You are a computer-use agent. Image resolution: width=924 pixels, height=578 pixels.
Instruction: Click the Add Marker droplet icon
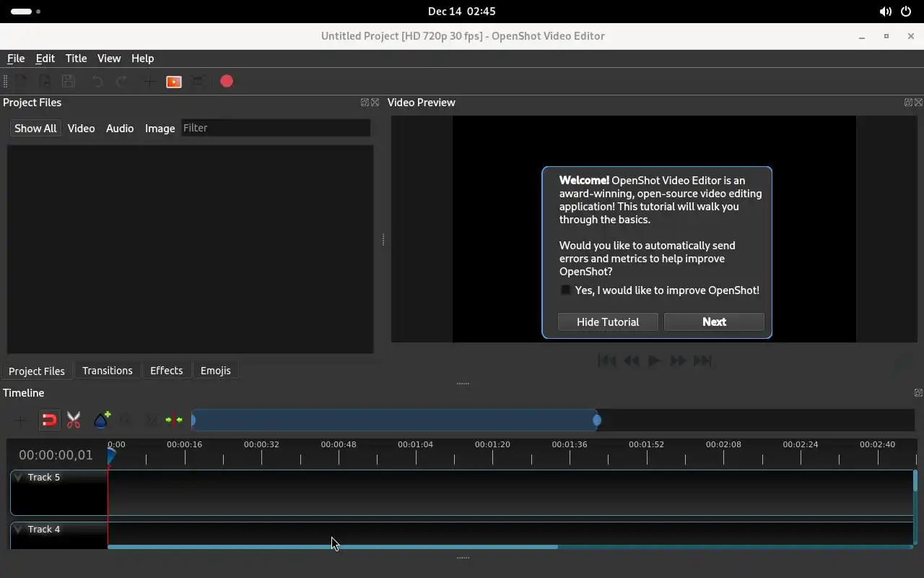pyautogui.click(x=102, y=420)
